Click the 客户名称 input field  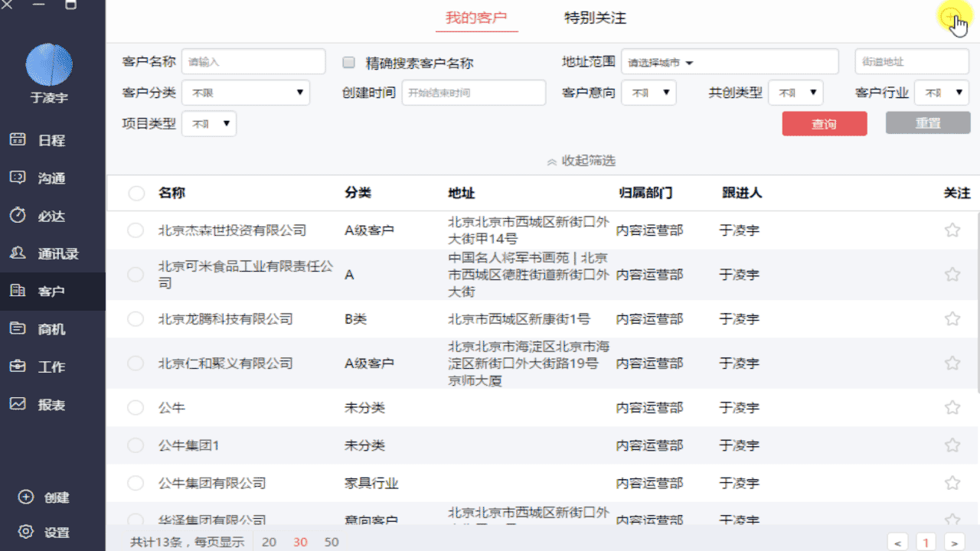pos(253,62)
